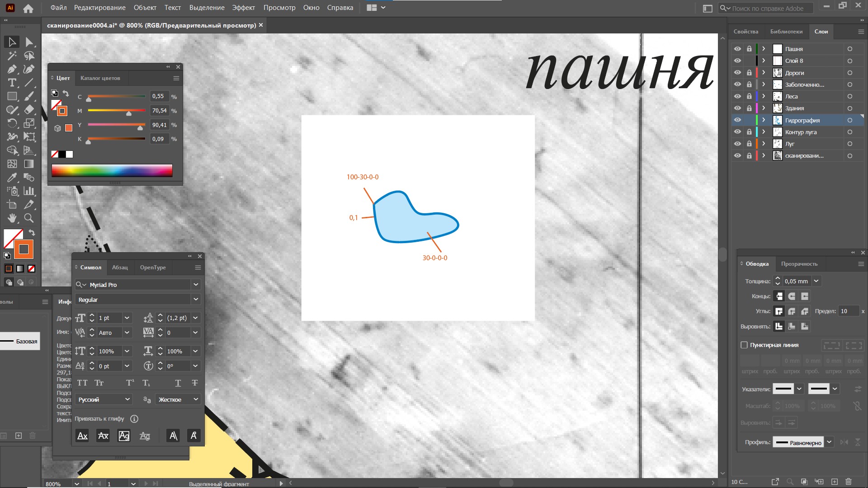Pick color from spectrum bar
Screen dimensions: 868x488
click(x=112, y=170)
